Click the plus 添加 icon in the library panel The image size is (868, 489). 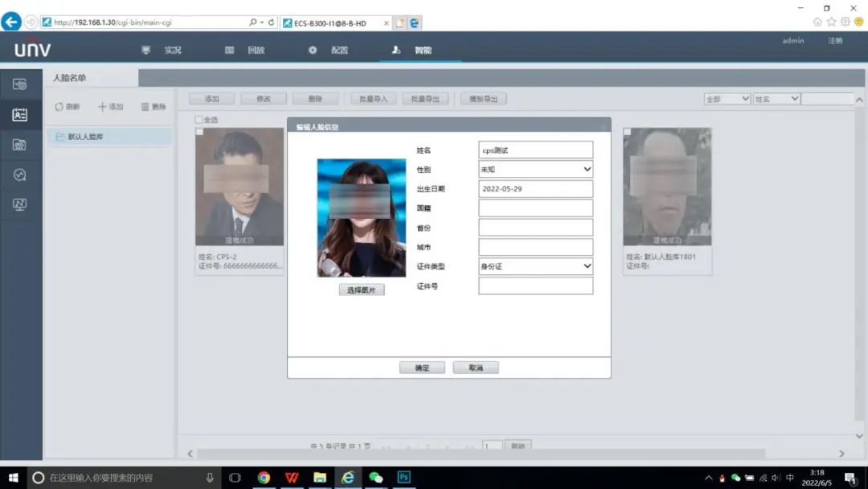pos(102,107)
